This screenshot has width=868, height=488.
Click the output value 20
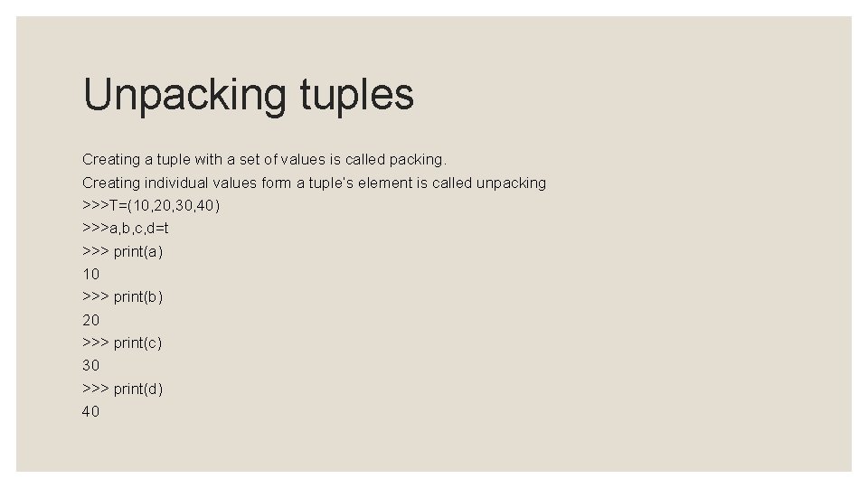point(90,320)
